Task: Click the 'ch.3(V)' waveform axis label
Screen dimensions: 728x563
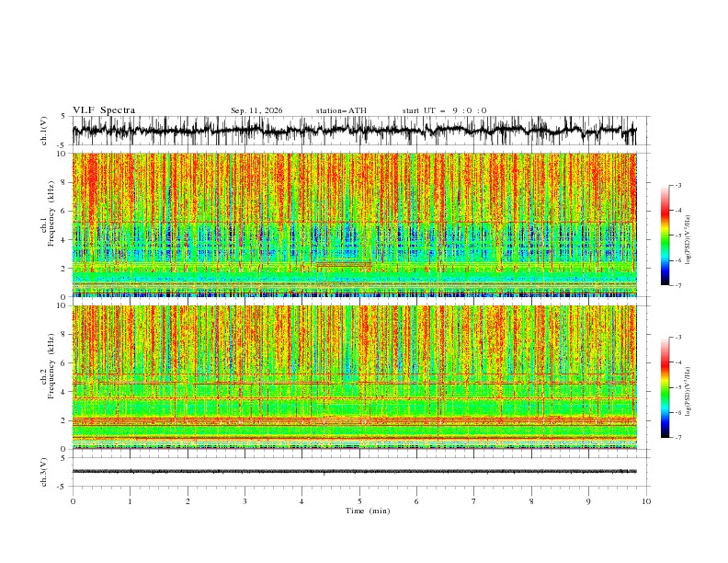Action: coord(44,472)
